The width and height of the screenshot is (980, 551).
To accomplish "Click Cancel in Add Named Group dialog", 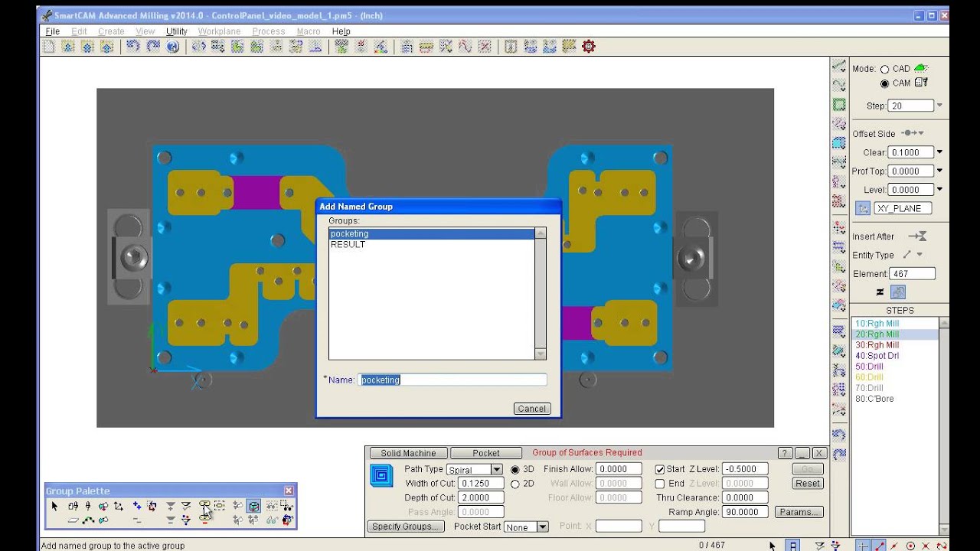I will point(532,409).
